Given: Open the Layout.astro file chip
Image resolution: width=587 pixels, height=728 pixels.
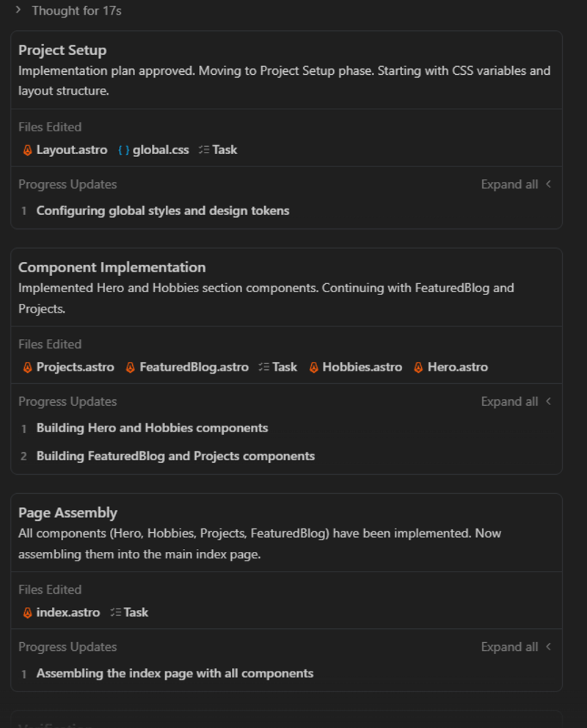Looking at the screenshot, I should (65, 150).
